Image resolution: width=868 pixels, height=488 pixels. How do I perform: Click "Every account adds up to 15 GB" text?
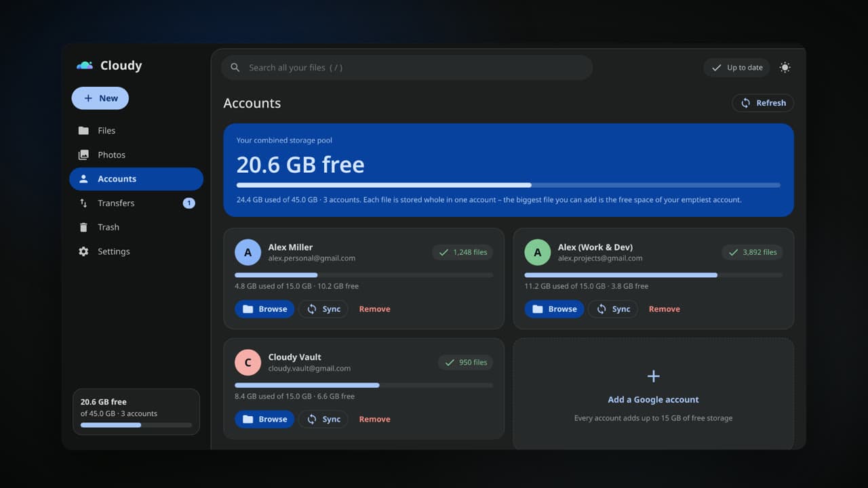click(653, 418)
